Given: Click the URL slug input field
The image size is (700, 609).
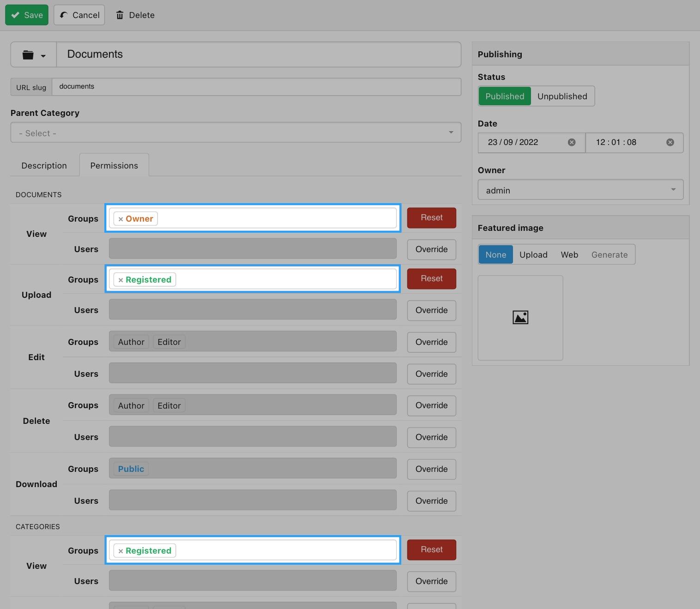Looking at the screenshot, I should [x=256, y=87].
